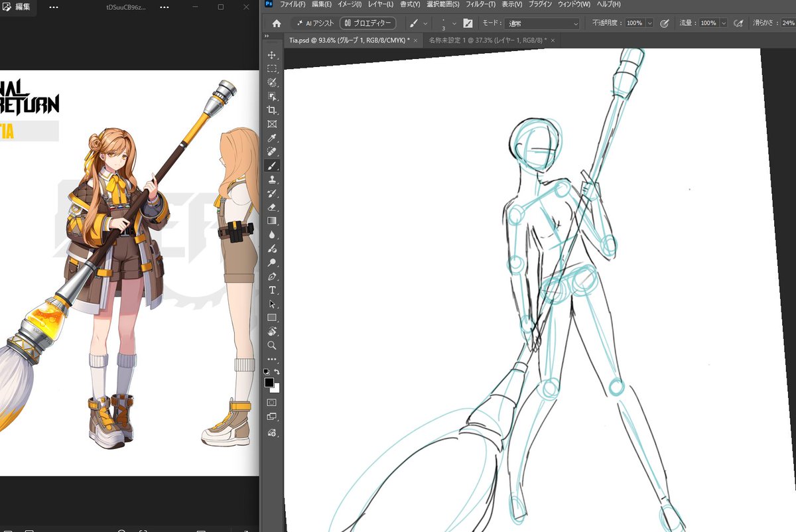
Task: Select the Hand/Rotate View tool
Action: point(272,332)
